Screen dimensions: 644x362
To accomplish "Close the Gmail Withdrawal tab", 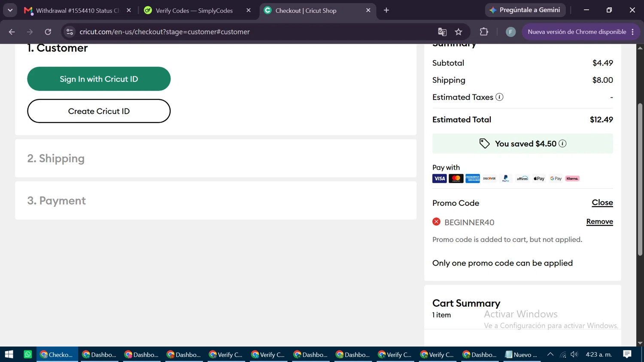I will click(129, 10).
